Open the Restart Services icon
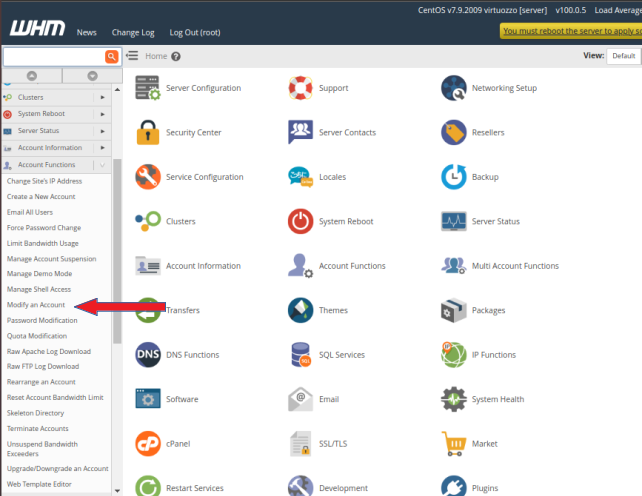Viewport: 642px width, 496px height. coord(148,486)
